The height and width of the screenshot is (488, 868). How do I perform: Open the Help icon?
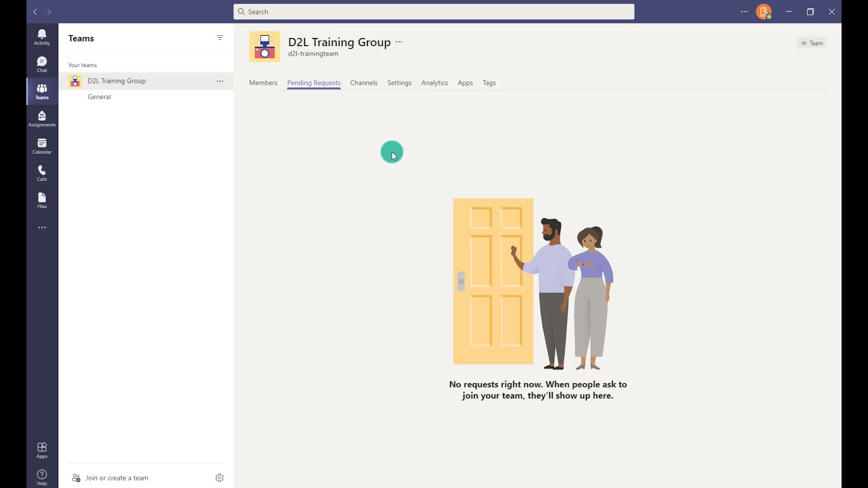click(42, 477)
